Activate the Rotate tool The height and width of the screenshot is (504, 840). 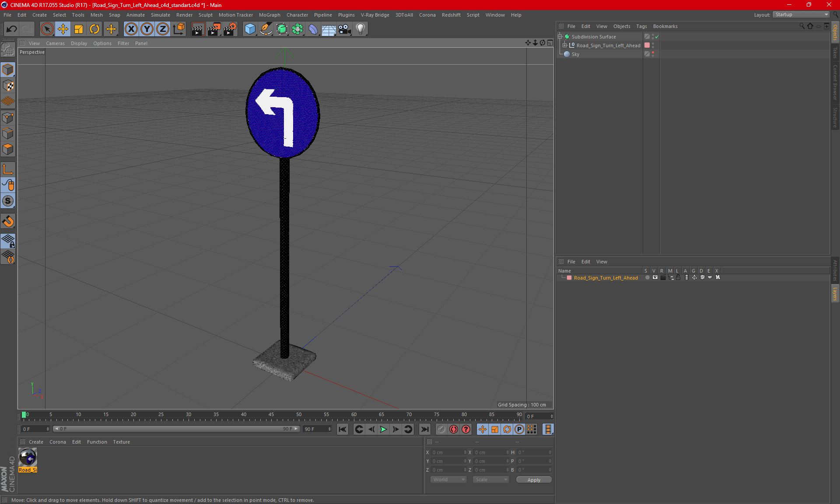(x=94, y=29)
